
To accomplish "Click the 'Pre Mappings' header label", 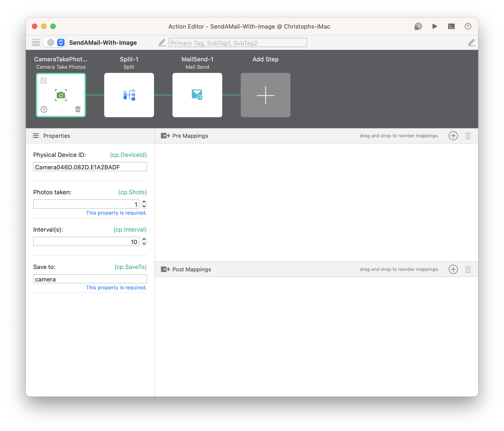I will [x=190, y=136].
